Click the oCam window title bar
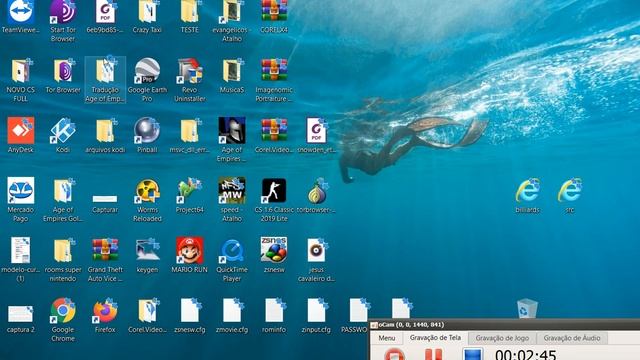The width and height of the screenshot is (640, 360). click(504, 324)
